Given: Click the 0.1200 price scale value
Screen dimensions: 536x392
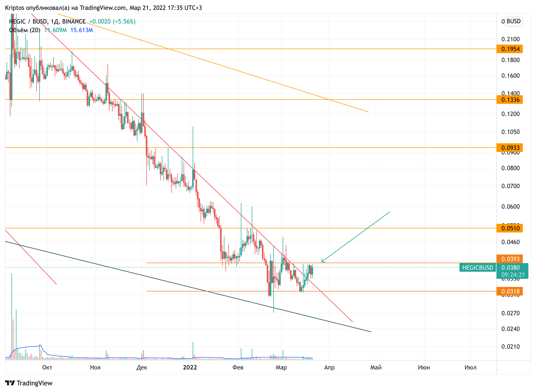Looking at the screenshot, I should click(511, 114).
